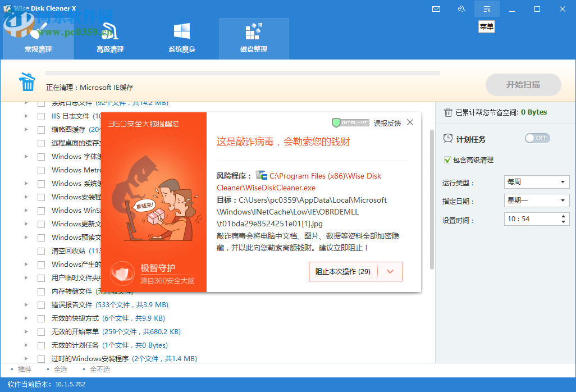This screenshot has width=576, height=392.
Task: Expand the 缩略图缓存 tree item
Action: pos(26,129)
